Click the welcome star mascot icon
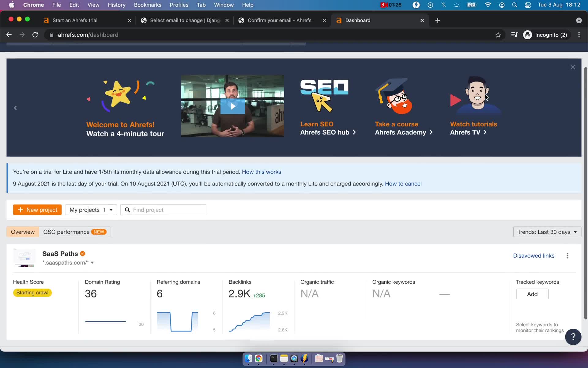Screen dimensions: 588x368 point(120,95)
